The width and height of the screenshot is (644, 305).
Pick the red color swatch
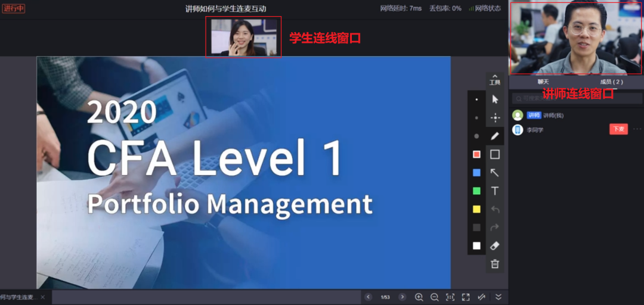(476, 154)
